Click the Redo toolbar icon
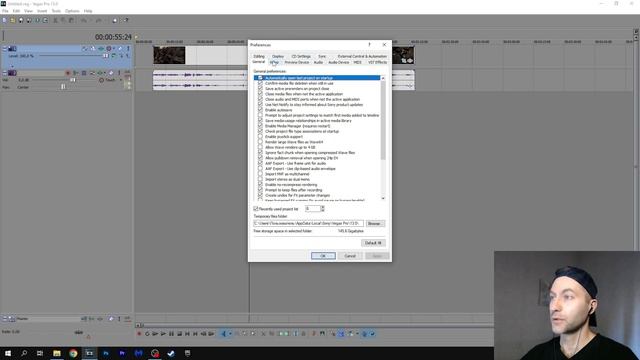 tap(98, 20)
